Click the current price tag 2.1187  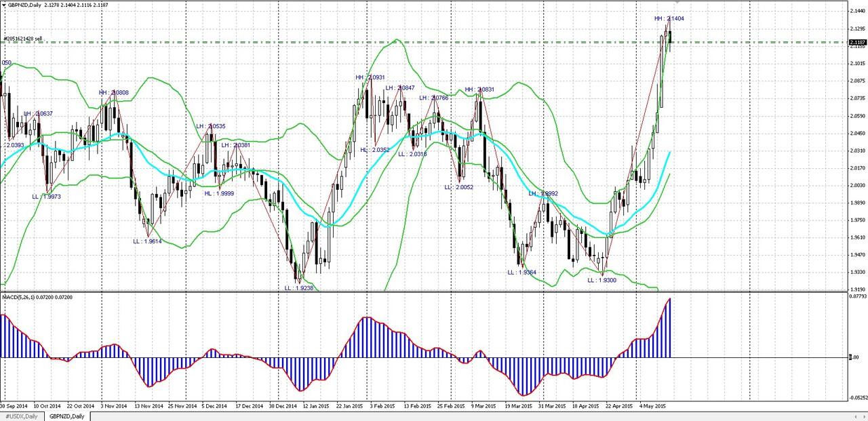coord(856,42)
